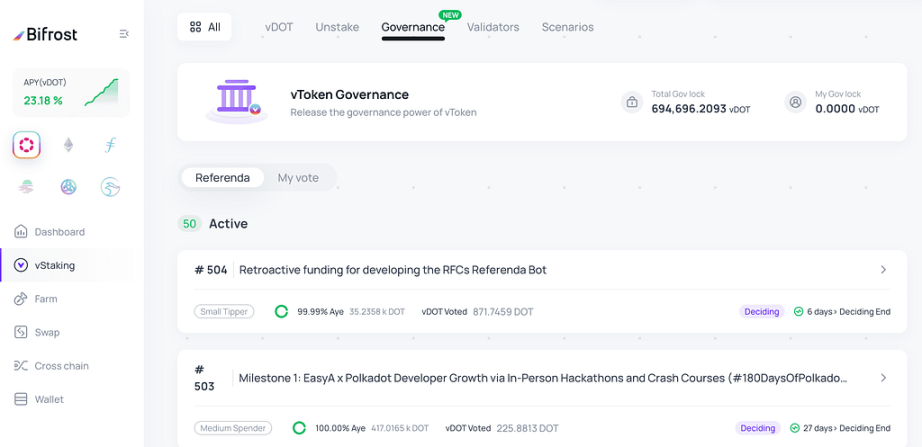Open referendum 503 EasyA Milestone 1 title
The height and width of the screenshot is (447, 922).
coord(543,378)
